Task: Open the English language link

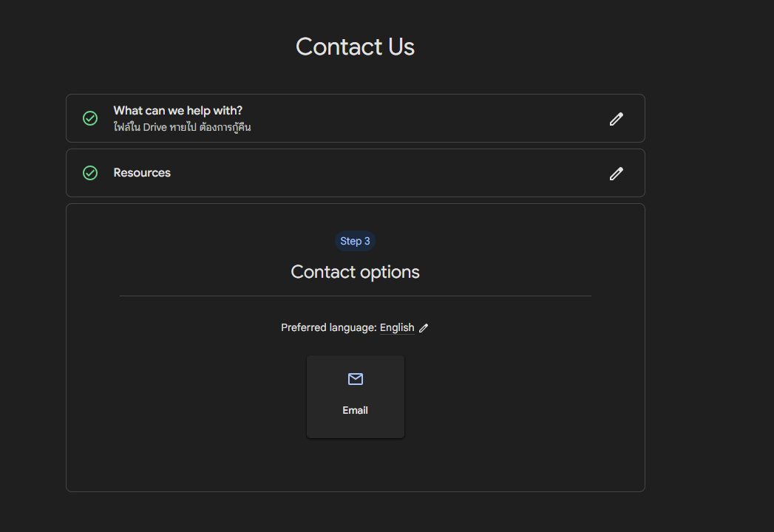Action: pos(397,327)
